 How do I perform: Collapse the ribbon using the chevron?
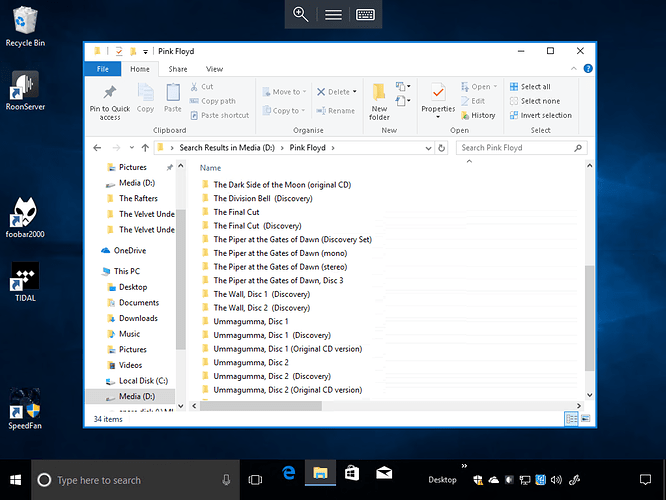tap(574, 68)
